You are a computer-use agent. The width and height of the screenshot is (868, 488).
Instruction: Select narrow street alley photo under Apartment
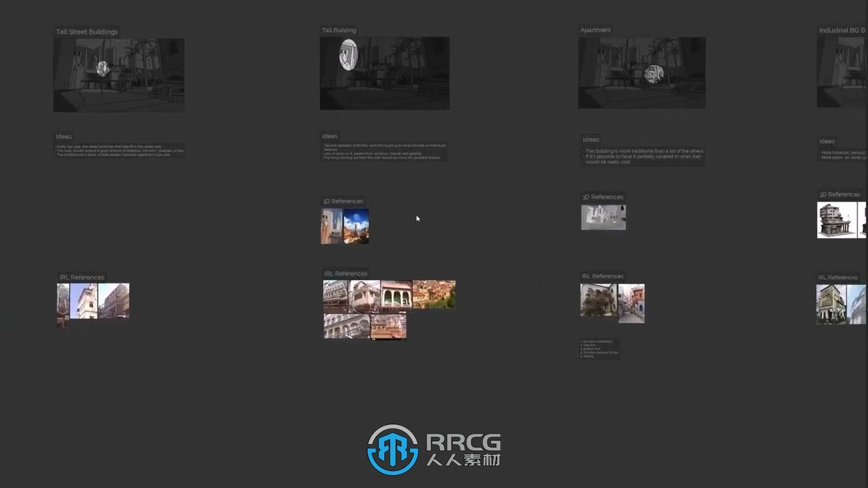(x=631, y=304)
